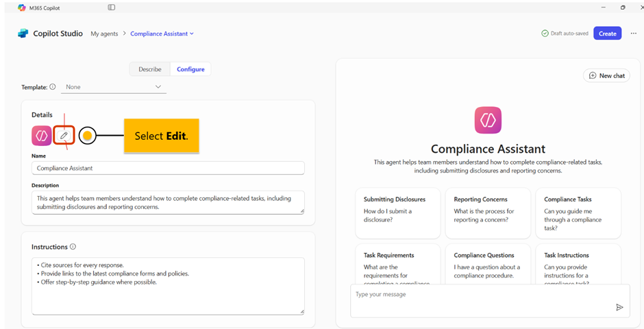This screenshot has width=644, height=329.
Task: Grab the Description resize handle
Action: tap(302, 211)
